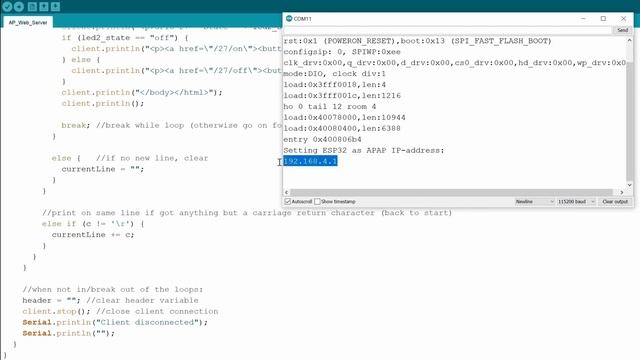Click the "mode:DIO, clock div:1" line
The image size is (640, 360).
coord(334,74)
